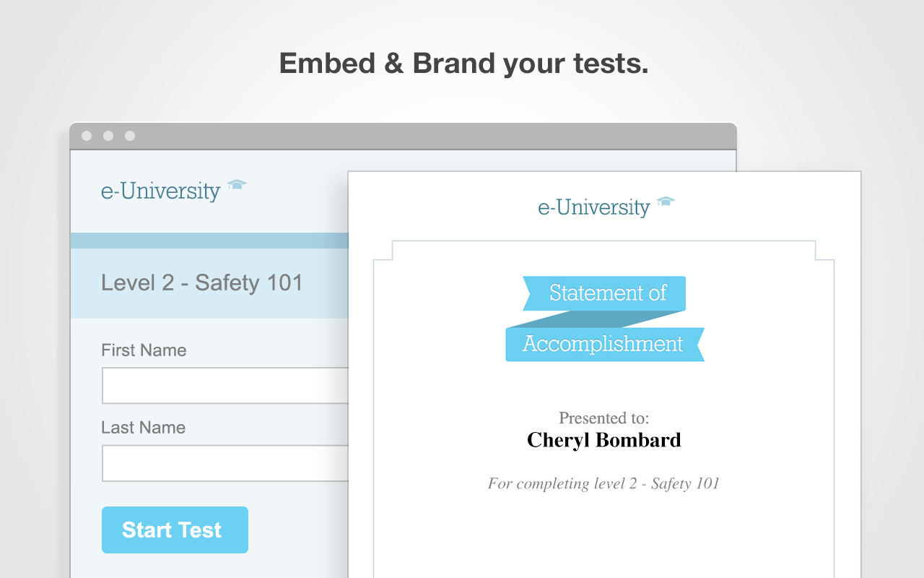The height and width of the screenshot is (578, 924).
Task: Click the "Embed & Brand your tests." headline
Action: [x=463, y=64]
